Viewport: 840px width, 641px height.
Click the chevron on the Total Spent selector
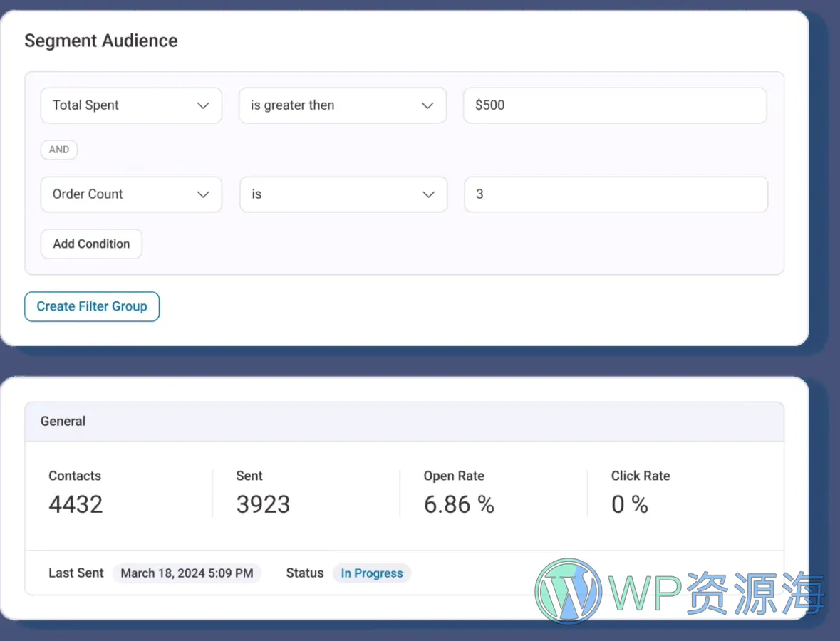point(204,105)
